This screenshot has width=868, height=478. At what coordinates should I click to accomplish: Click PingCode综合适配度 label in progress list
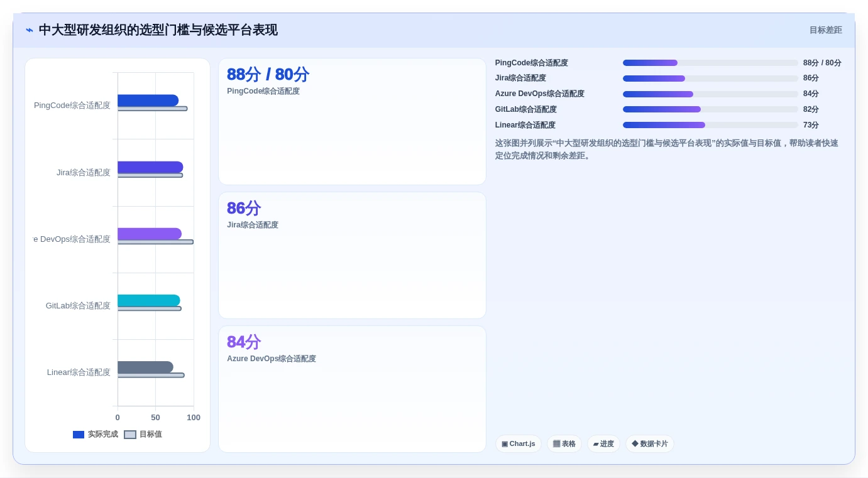pos(531,63)
